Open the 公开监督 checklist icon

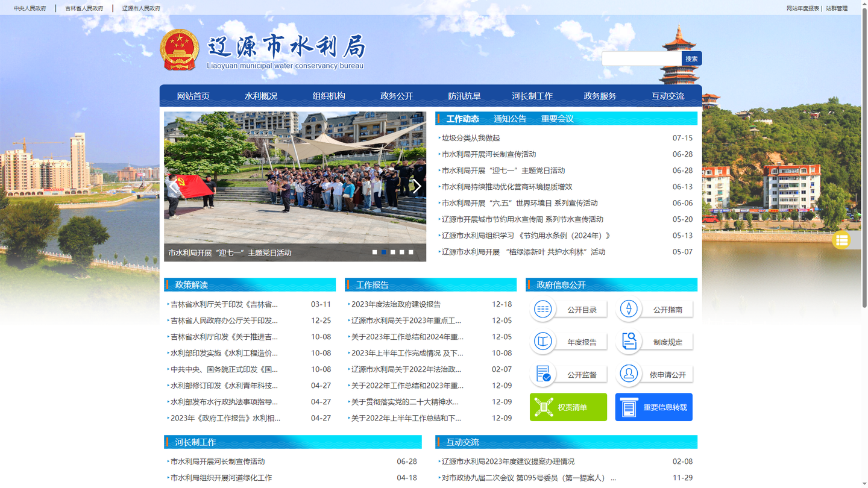(x=542, y=374)
